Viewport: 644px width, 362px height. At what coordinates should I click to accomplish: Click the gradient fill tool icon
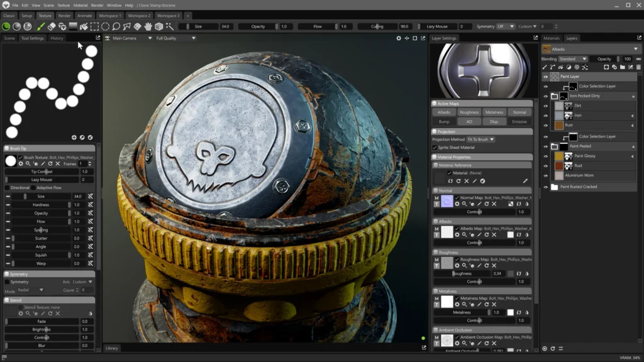point(73,26)
